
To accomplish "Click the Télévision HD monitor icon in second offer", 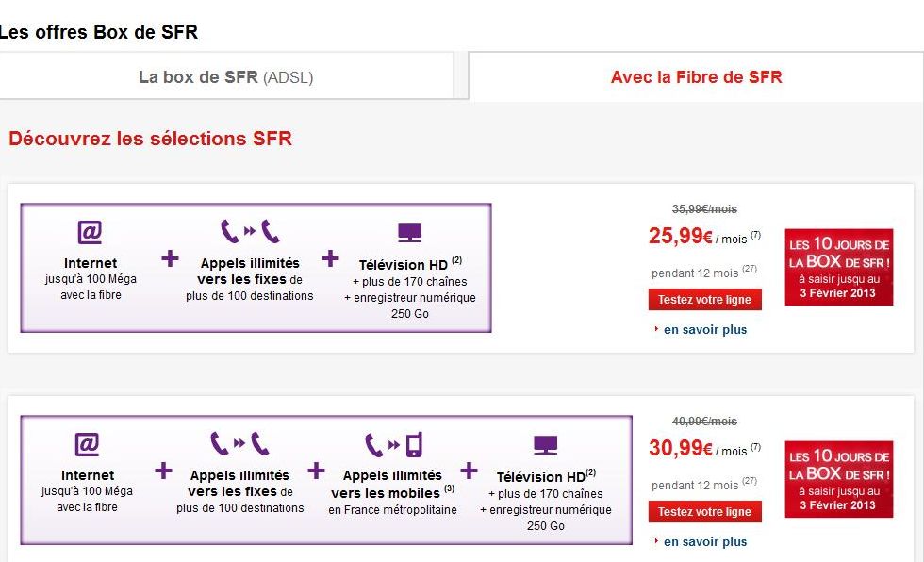I will [x=545, y=445].
